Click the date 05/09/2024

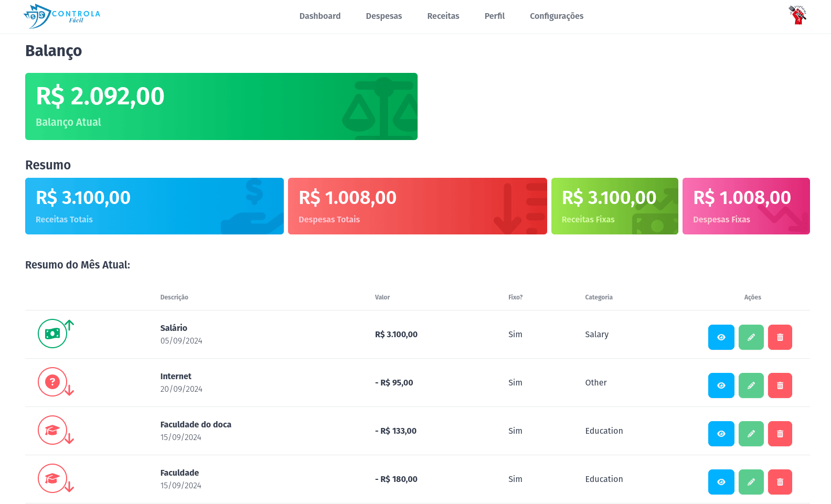(x=182, y=341)
